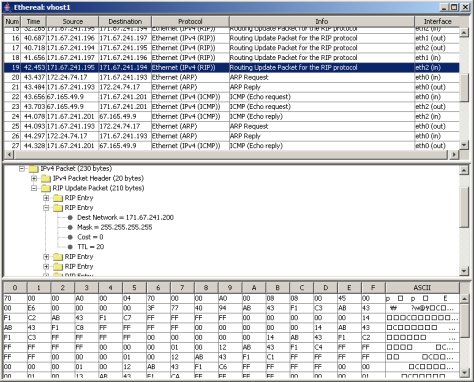This screenshot has height=382, width=474.
Task: Select Dest Network = 171.67.241.200 field
Action: [125, 218]
